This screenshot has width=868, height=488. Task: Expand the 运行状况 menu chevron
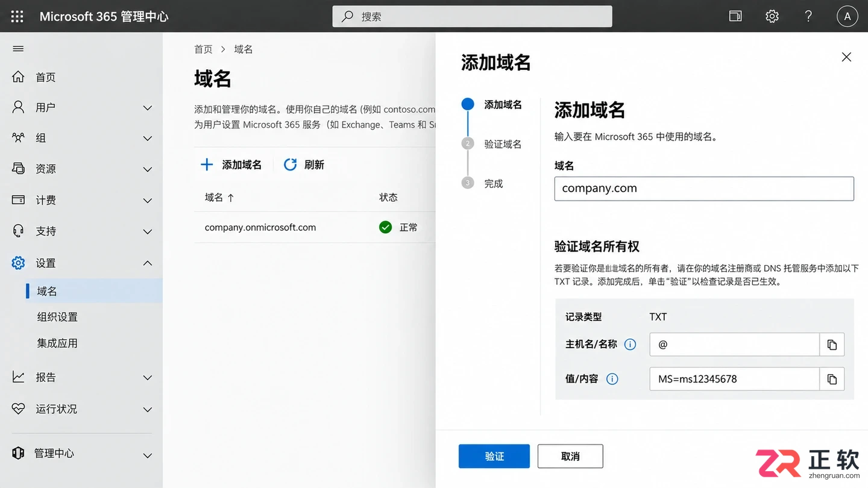148,410
